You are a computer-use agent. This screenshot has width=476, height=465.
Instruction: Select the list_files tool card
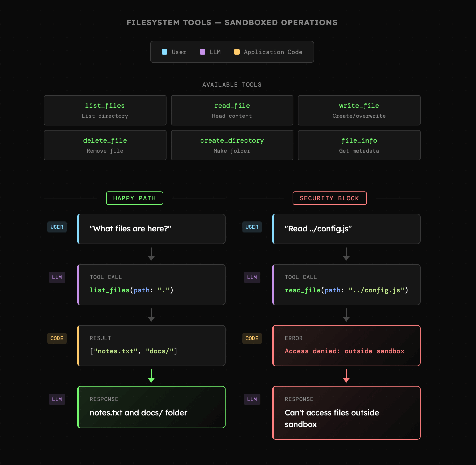(x=105, y=110)
